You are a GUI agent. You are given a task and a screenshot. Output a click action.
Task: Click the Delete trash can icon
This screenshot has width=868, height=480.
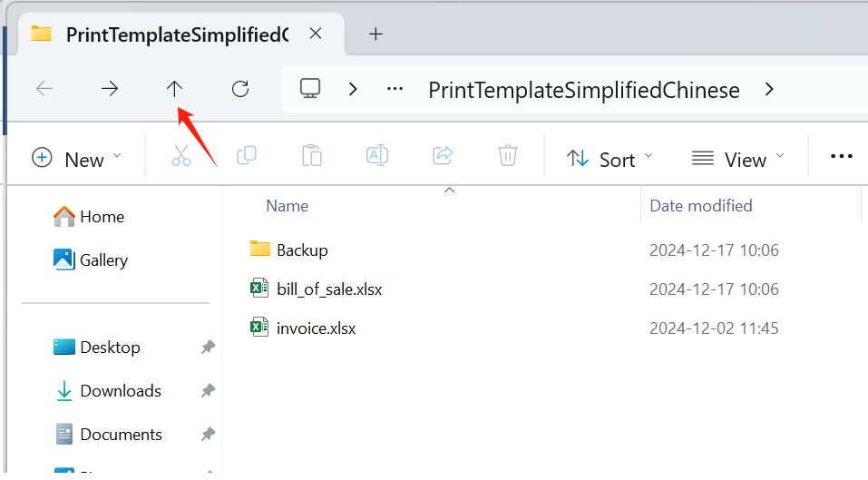tap(508, 156)
